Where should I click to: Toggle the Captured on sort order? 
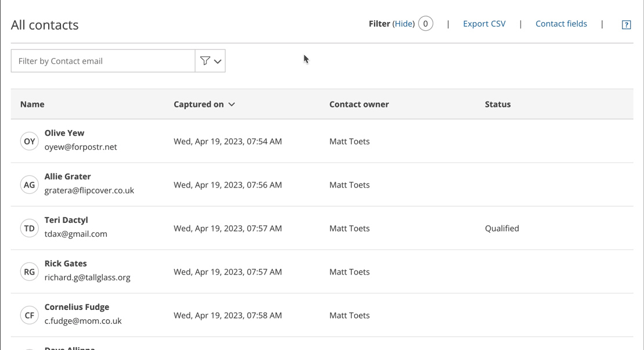pos(232,104)
